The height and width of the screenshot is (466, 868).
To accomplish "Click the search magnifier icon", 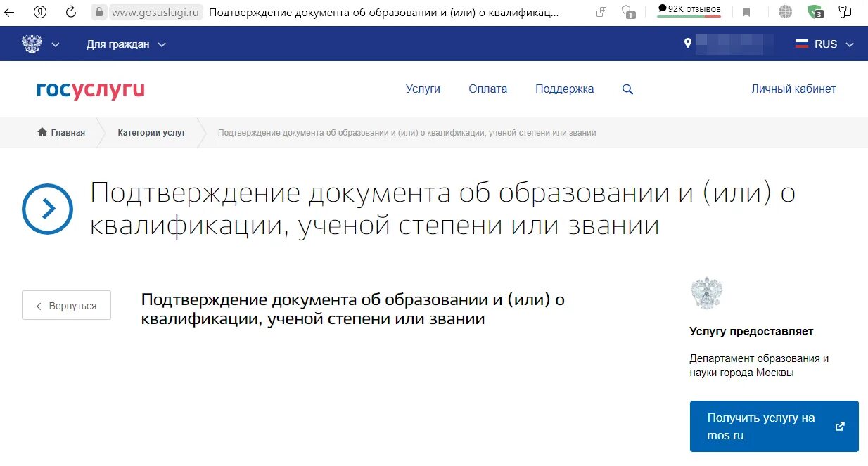I will point(627,90).
